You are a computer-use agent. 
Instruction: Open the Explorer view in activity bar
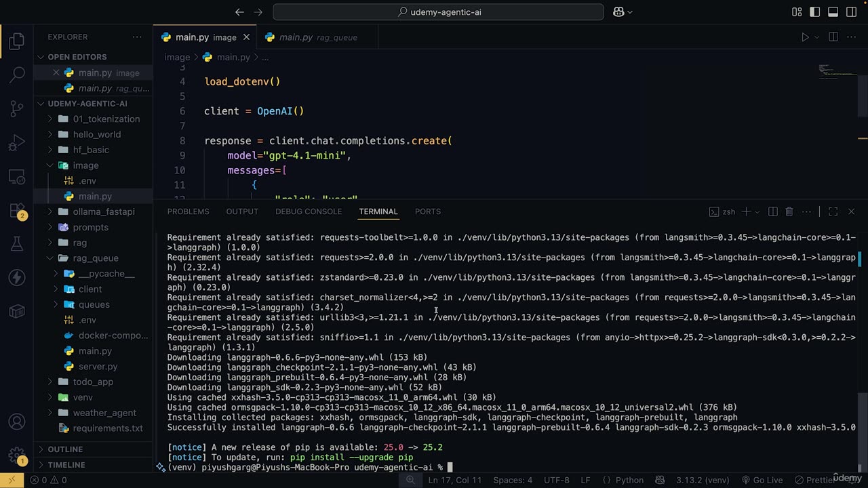point(17,41)
